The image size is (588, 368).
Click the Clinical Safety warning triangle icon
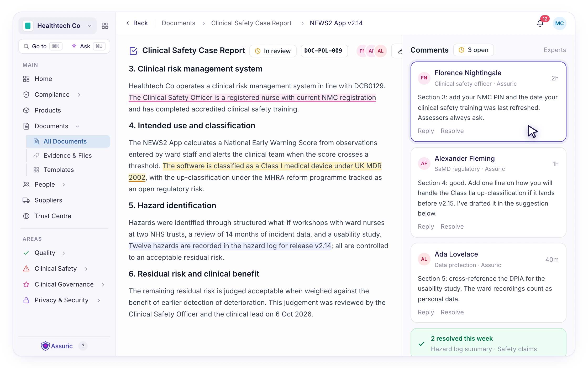(26, 269)
